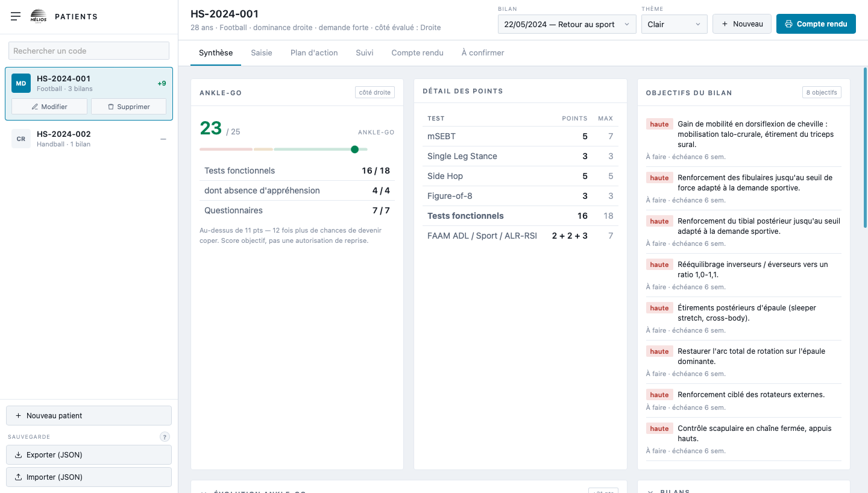The image size is (868, 493).
Task: Add a Nouveau patient
Action: pyautogui.click(x=89, y=416)
